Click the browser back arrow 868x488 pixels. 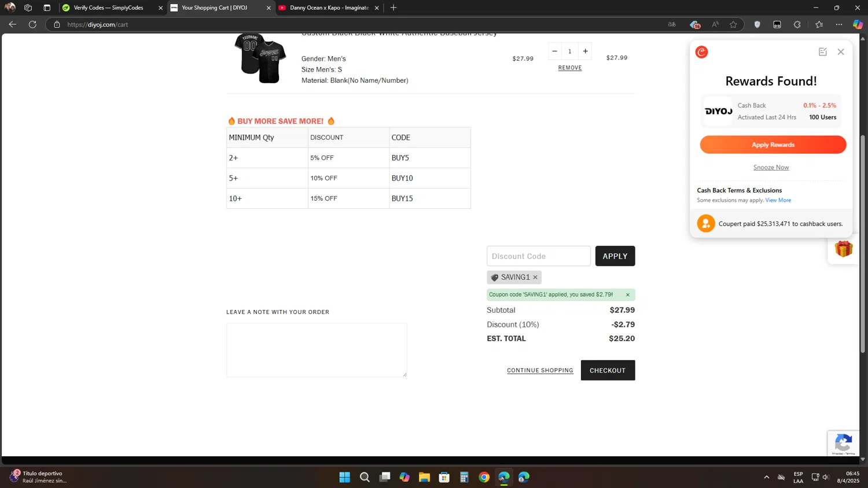tap(12, 24)
